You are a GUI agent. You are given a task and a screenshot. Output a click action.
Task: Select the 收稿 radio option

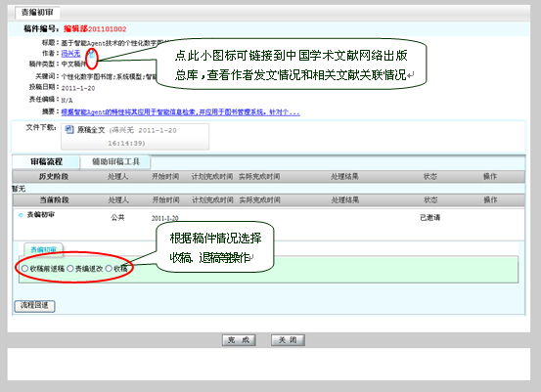point(109,268)
